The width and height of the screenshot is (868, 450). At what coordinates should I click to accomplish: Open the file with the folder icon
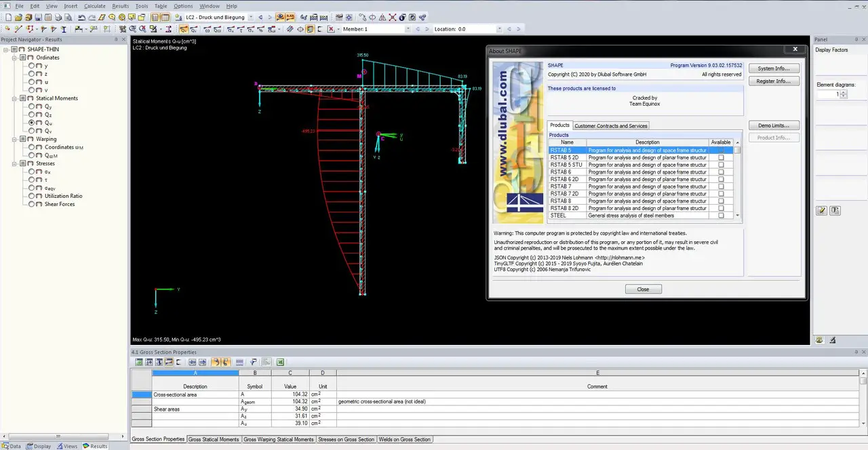(18, 17)
